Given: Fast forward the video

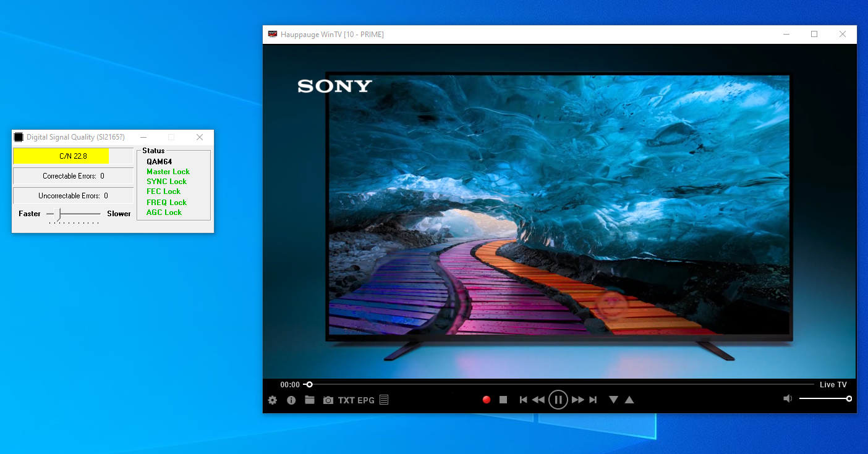Looking at the screenshot, I should point(578,400).
